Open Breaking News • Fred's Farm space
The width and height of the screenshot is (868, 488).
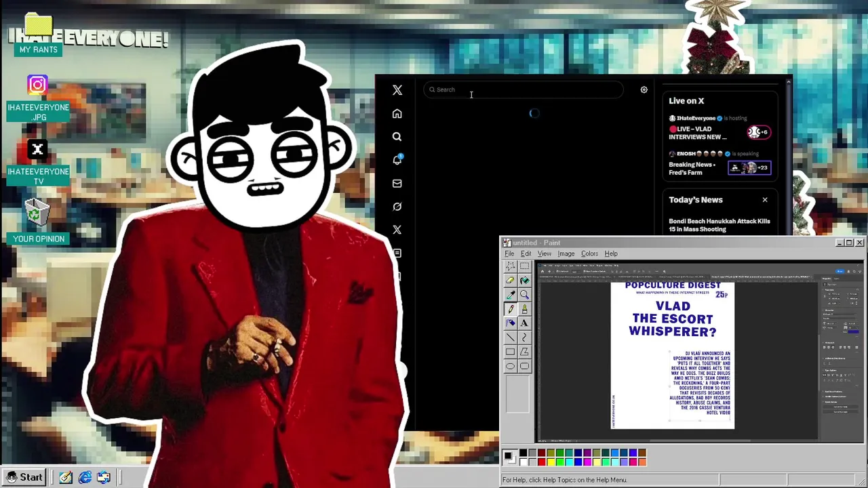click(x=692, y=169)
